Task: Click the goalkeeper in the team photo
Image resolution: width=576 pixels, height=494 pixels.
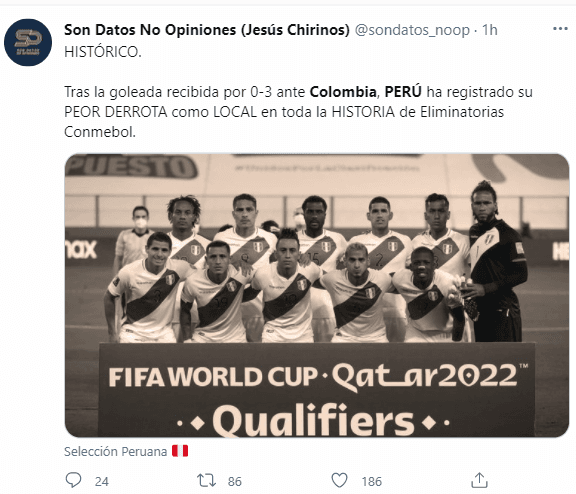Action: tap(494, 262)
